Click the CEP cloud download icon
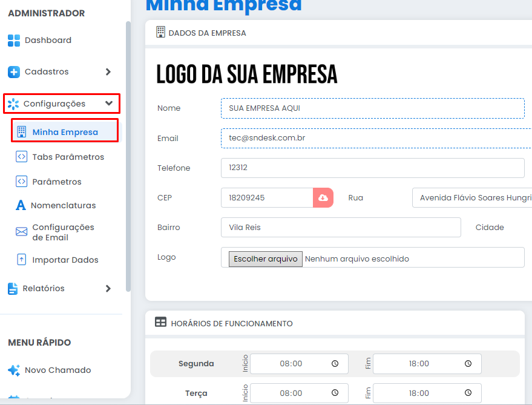 (323, 198)
